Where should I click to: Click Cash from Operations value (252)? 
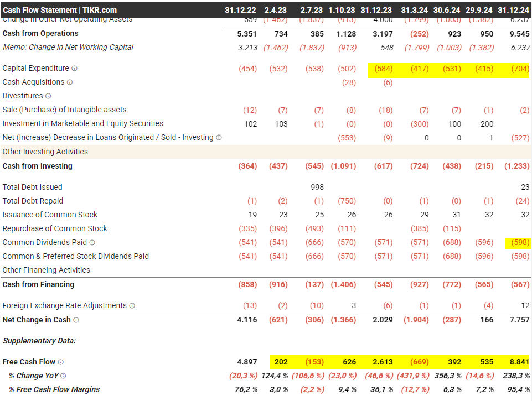click(420, 34)
